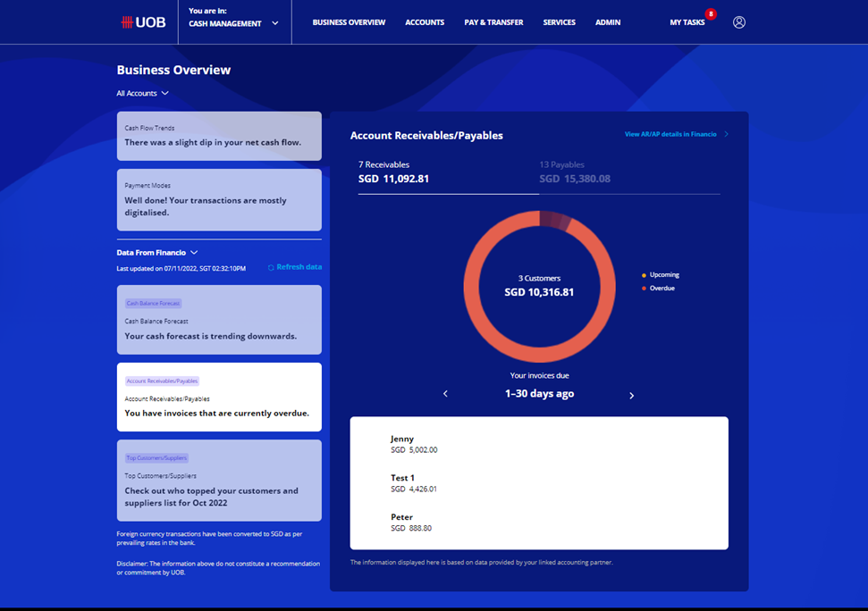Open Admin menu

coord(608,22)
